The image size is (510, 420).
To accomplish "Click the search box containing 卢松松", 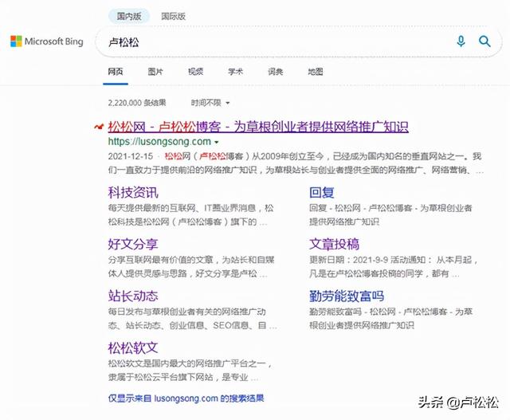I will (271, 41).
